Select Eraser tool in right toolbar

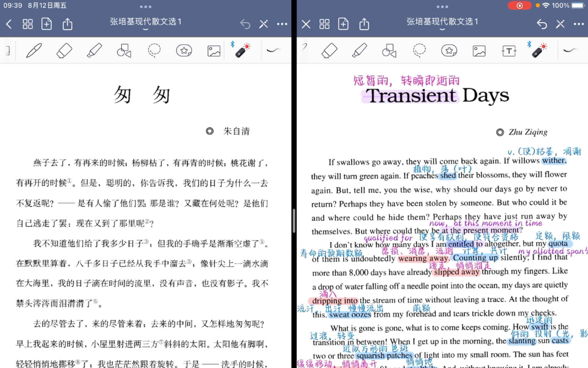point(329,50)
